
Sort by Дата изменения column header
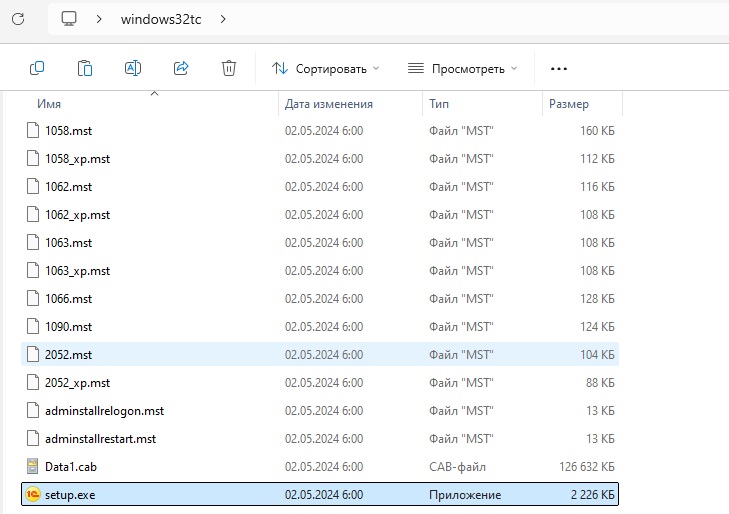point(328,104)
